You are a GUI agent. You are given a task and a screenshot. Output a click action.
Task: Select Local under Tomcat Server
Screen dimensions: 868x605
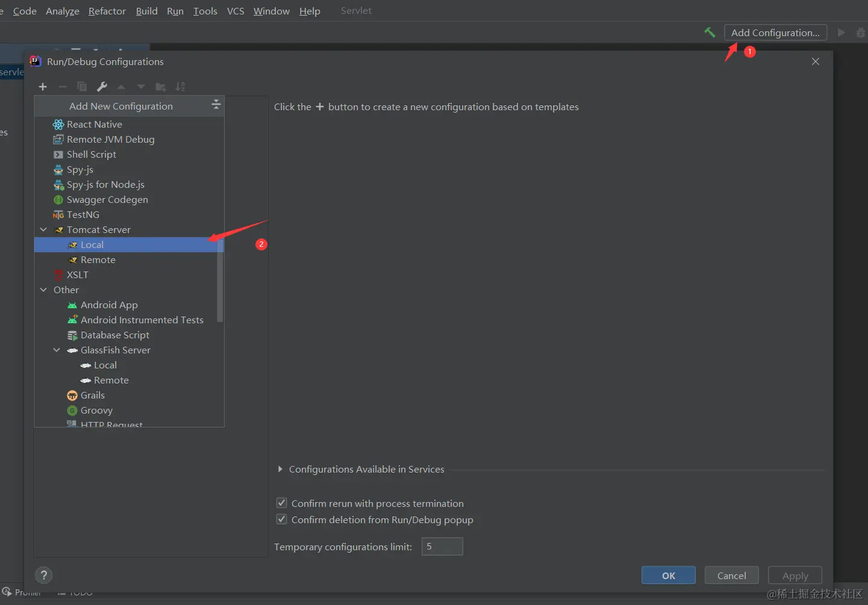[129, 244]
